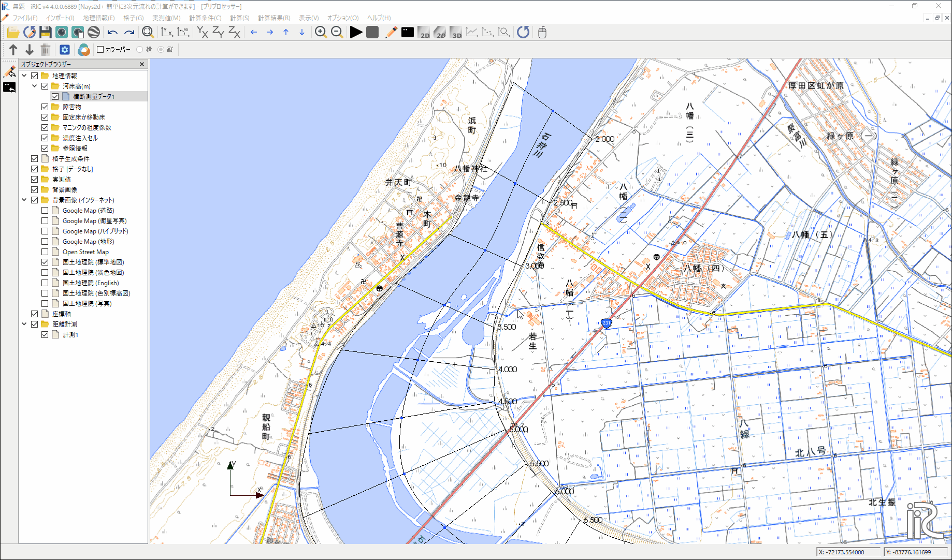Select the 格子生成条件 tree item
This screenshot has height=560, width=952.
[71, 158]
